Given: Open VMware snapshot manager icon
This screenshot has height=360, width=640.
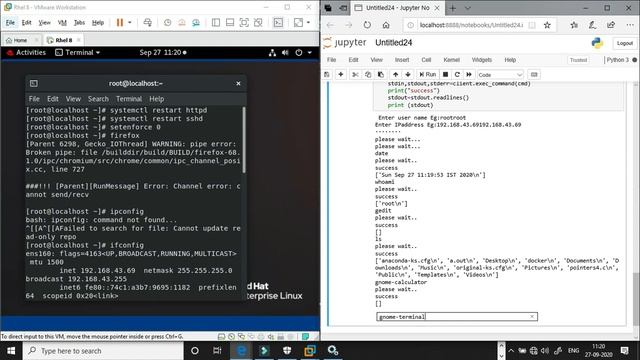Looking at the screenshot, I should point(196,22).
